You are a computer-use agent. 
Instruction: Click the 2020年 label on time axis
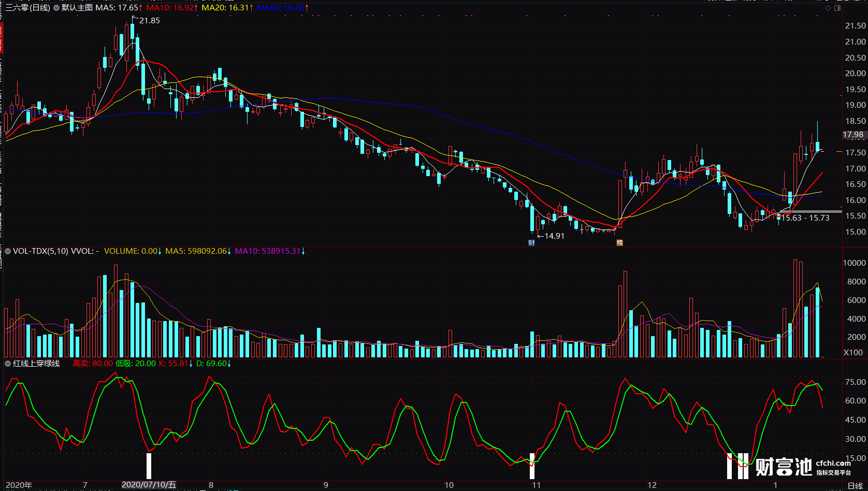(19, 485)
